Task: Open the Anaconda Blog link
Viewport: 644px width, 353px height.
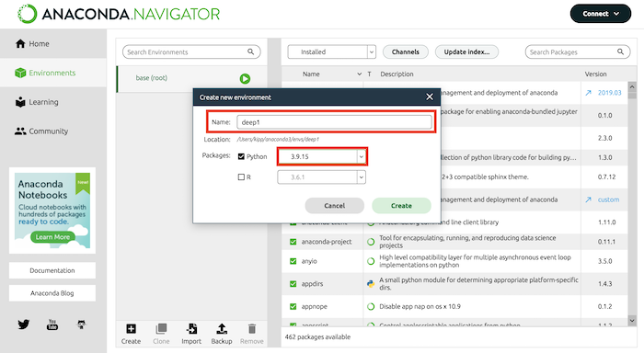Action: [52, 293]
